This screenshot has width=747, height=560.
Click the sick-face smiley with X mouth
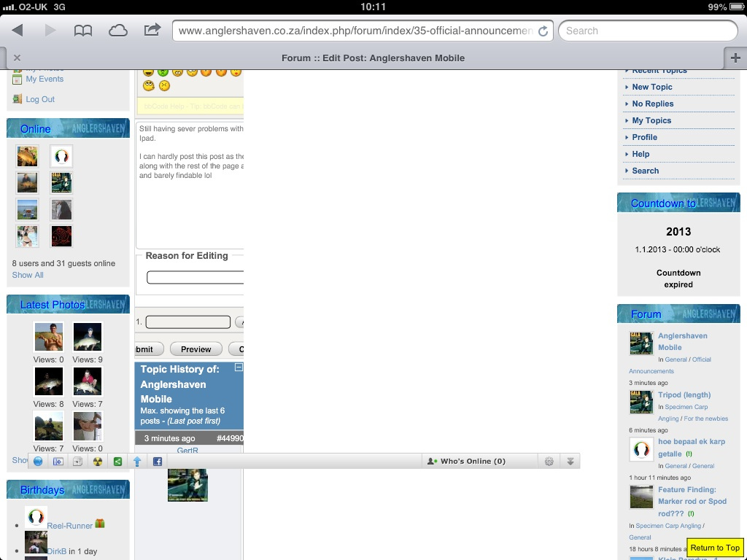point(164,86)
